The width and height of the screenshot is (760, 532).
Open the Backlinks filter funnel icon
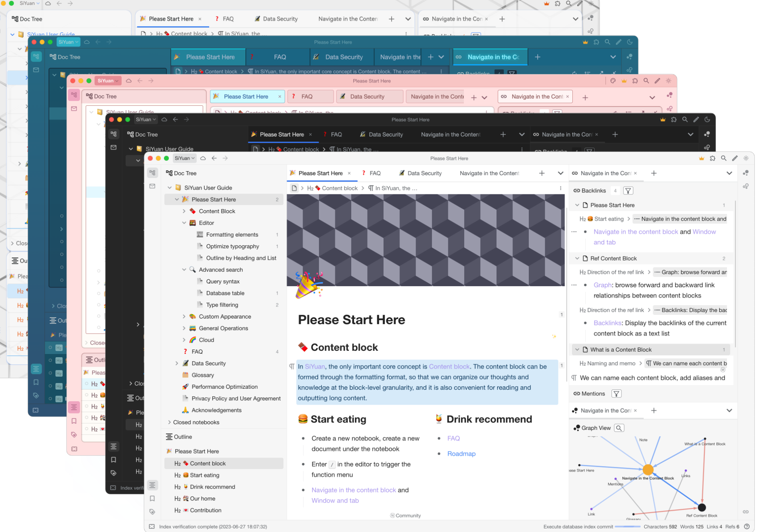tap(628, 191)
